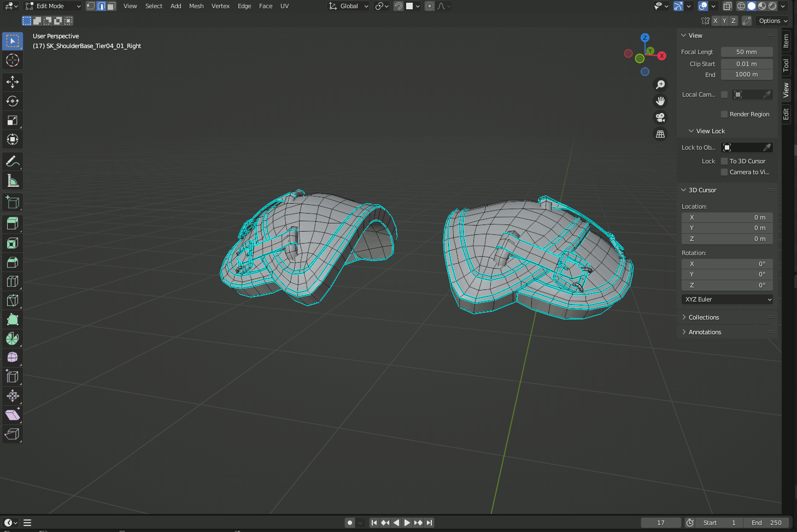Select the Measure tool

(12, 180)
